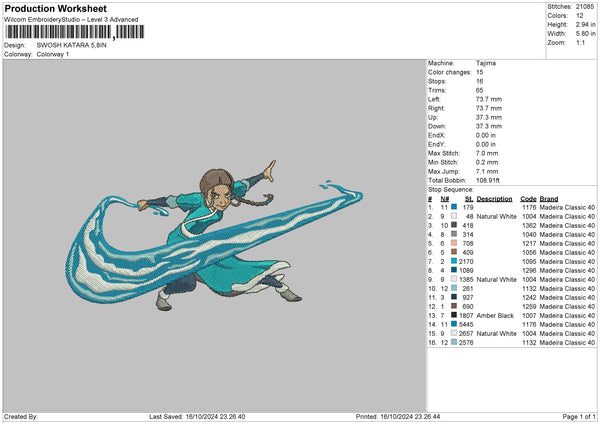The height and width of the screenshot is (424, 600).
Task: Pick the gray swatch in stop row 4
Action: [454, 234]
